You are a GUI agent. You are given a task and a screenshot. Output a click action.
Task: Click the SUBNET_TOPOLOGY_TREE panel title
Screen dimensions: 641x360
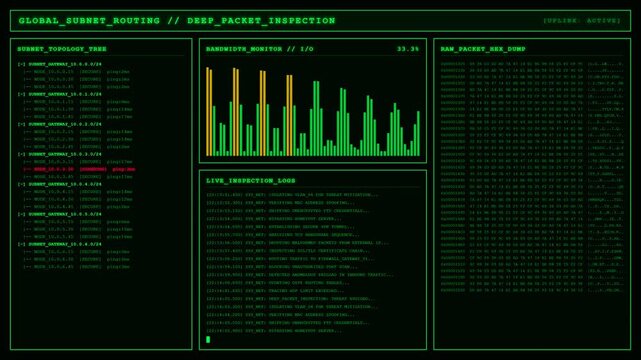pyautogui.click(x=62, y=49)
